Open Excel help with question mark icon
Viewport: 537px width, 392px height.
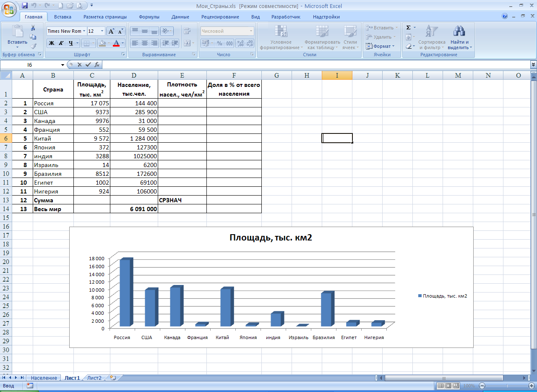click(505, 16)
